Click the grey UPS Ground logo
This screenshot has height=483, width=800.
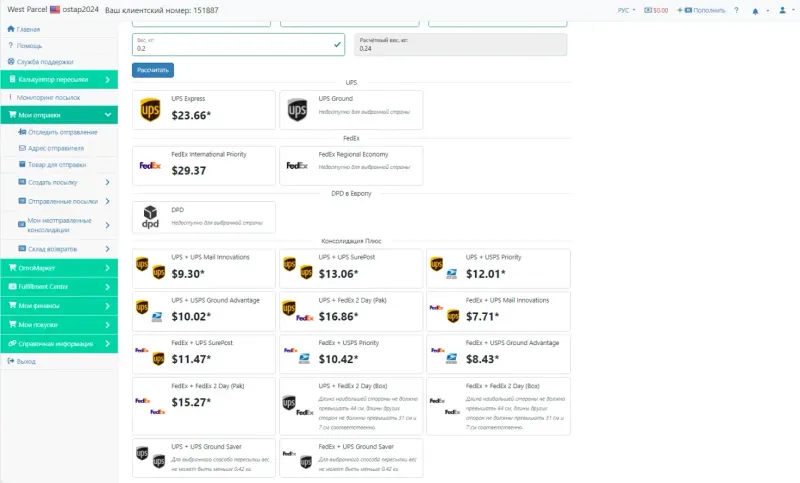[297, 110]
